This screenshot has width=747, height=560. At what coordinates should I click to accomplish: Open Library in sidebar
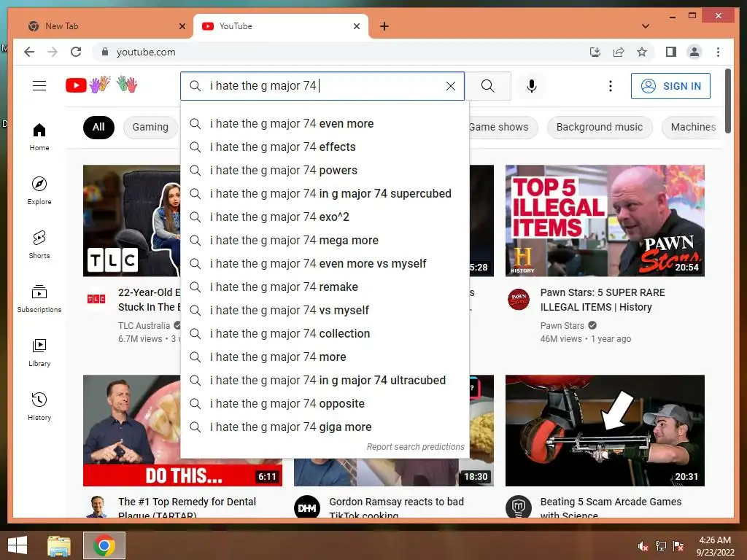click(39, 352)
